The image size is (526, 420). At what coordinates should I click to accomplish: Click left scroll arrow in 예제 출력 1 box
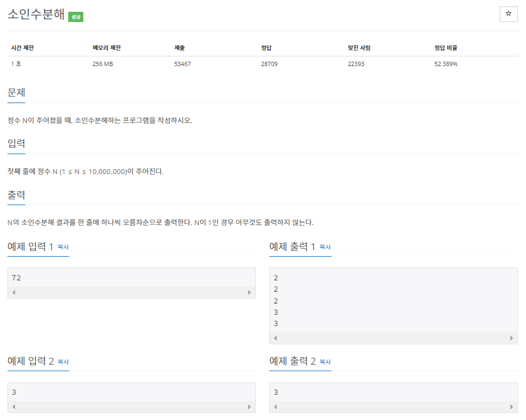276,338
